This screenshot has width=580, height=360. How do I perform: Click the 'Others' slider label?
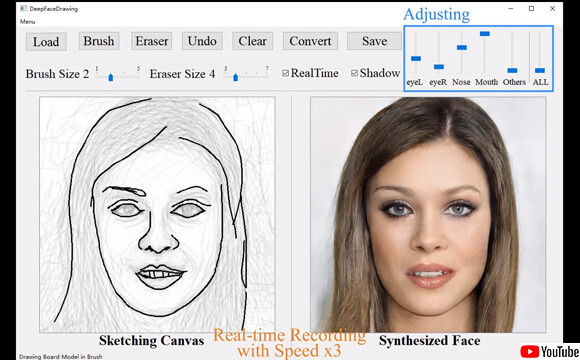click(x=514, y=82)
